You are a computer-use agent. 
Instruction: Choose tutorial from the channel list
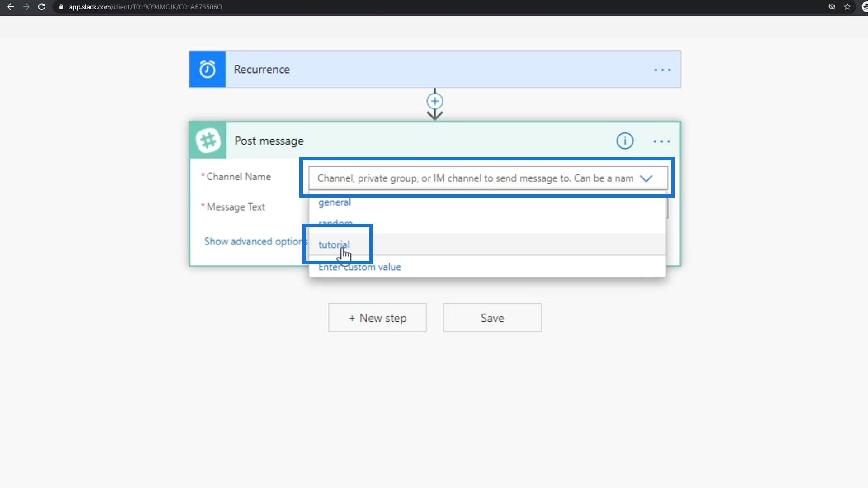[334, 244]
